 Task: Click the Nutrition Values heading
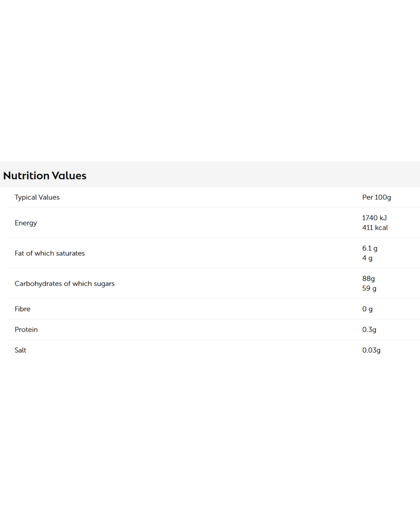[45, 176]
